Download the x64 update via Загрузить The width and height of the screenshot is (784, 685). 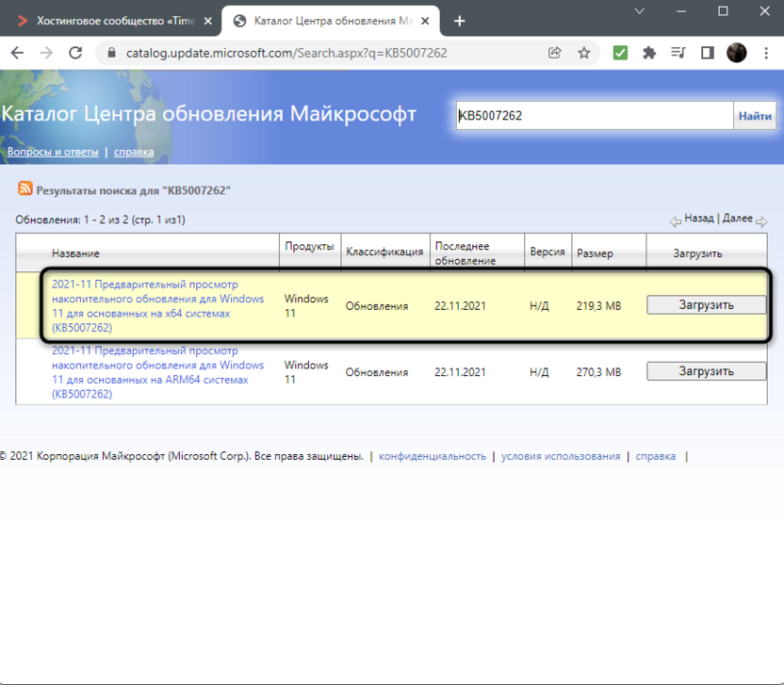(706, 304)
